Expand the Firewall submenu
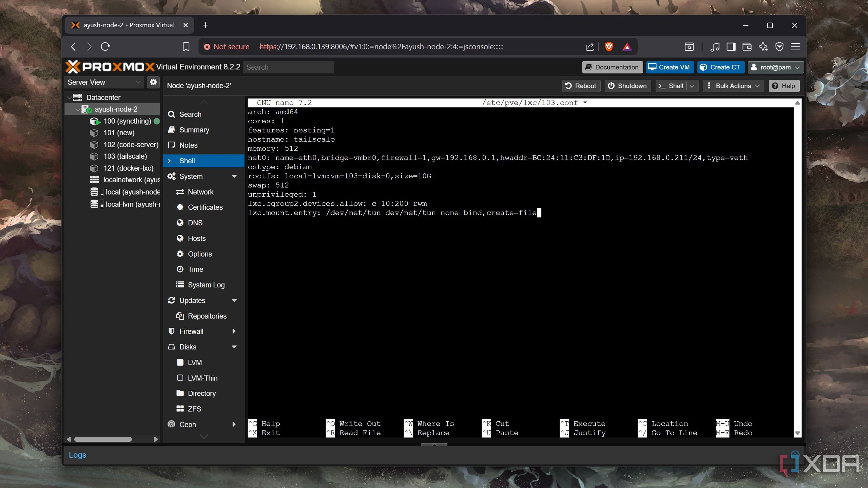This screenshot has height=488, width=868. pyautogui.click(x=234, y=331)
